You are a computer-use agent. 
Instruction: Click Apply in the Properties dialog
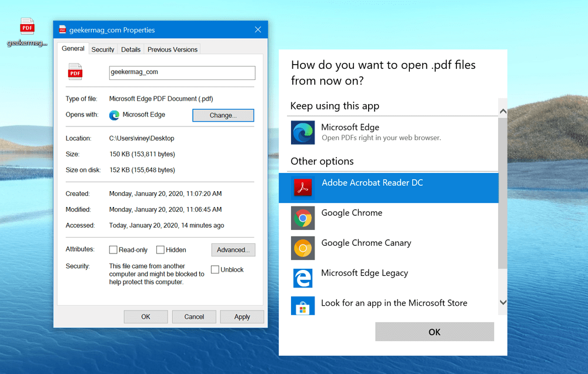(242, 316)
